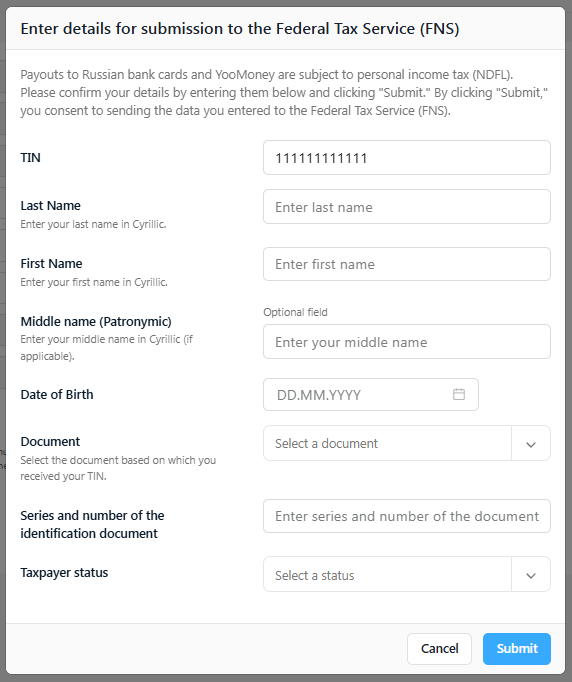
Task: Focus the Enter first name field
Action: coord(407,264)
